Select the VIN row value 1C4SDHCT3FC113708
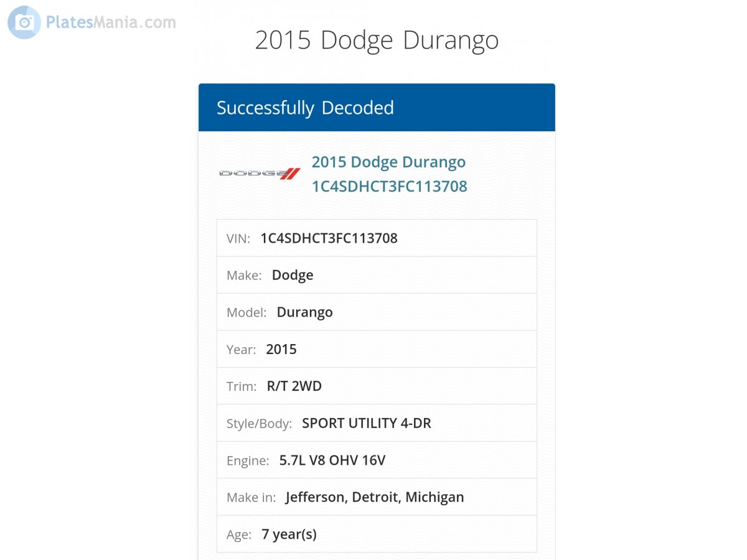The image size is (747, 560). (329, 238)
